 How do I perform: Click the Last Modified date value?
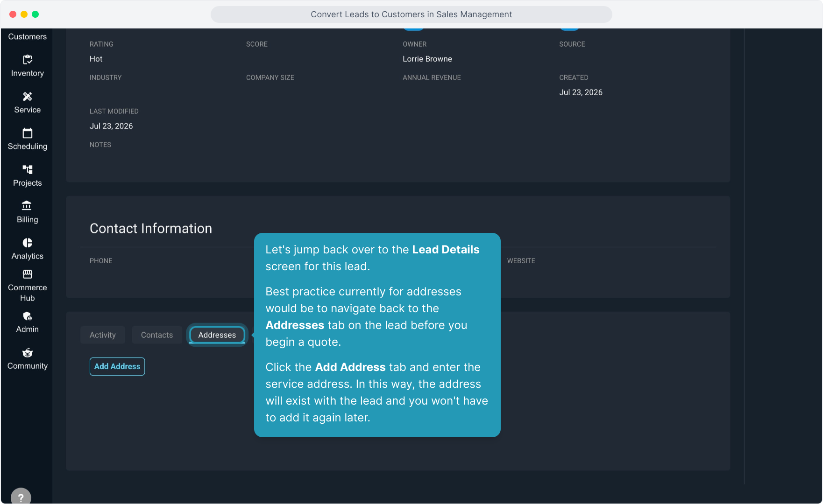click(x=111, y=126)
